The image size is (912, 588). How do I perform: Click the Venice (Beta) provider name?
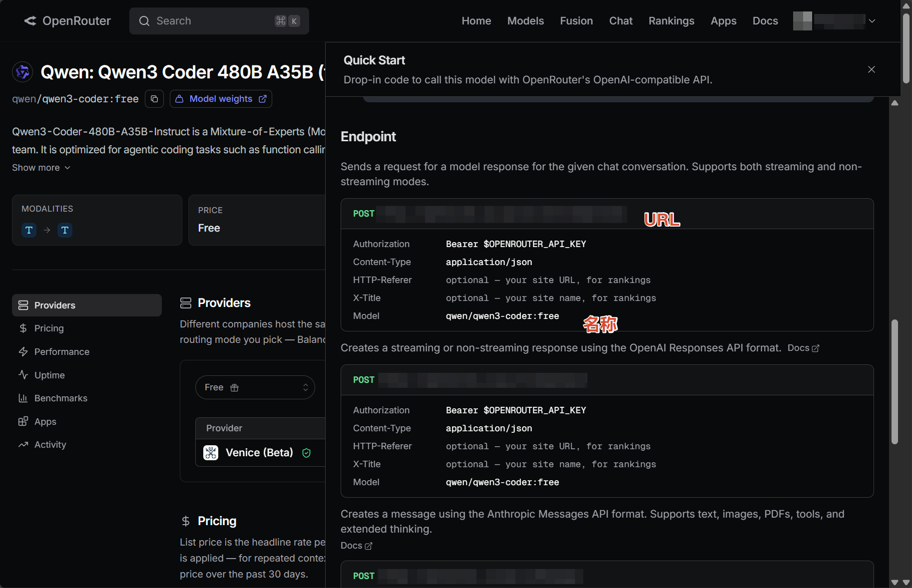tap(259, 453)
